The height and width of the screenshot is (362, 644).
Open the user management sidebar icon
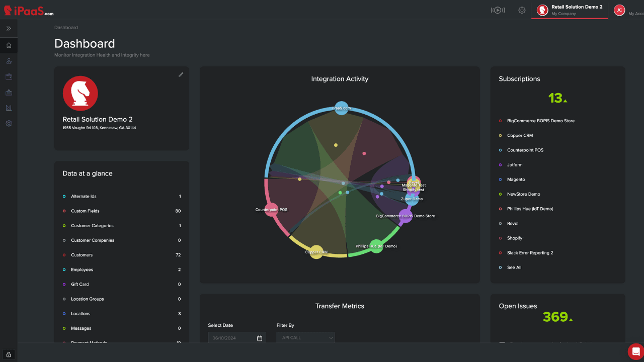pyautogui.click(x=9, y=61)
